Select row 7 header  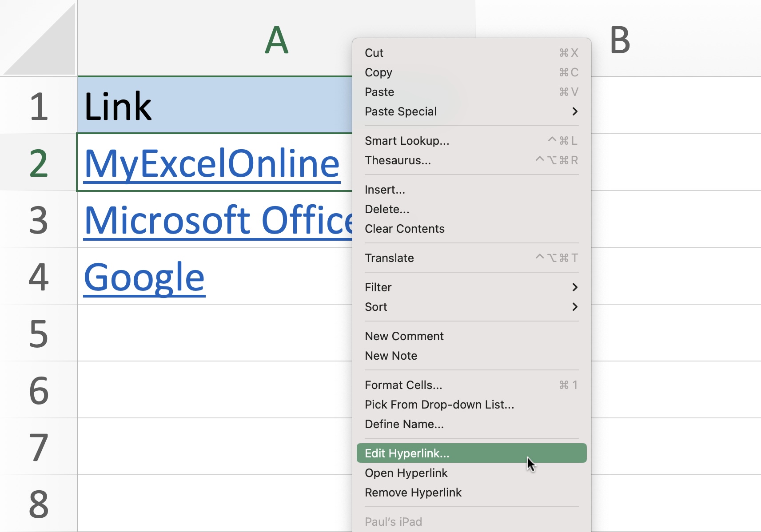point(39,447)
